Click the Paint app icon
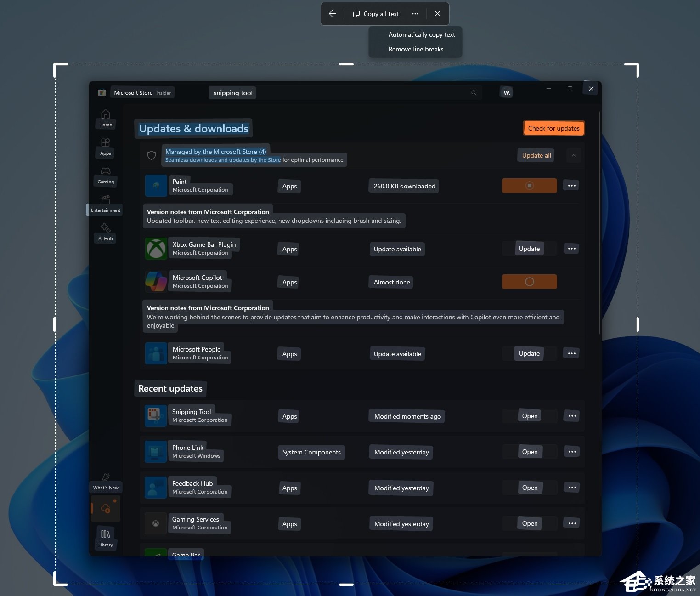 [x=156, y=186]
